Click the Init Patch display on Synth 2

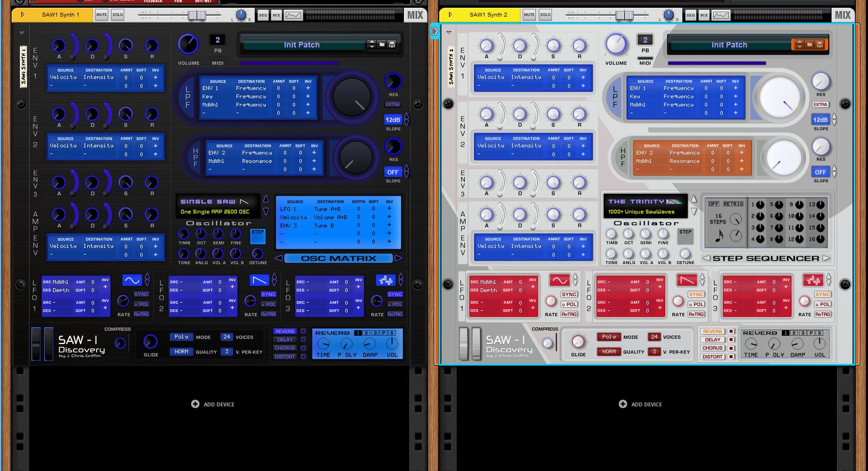(x=729, y=45)
